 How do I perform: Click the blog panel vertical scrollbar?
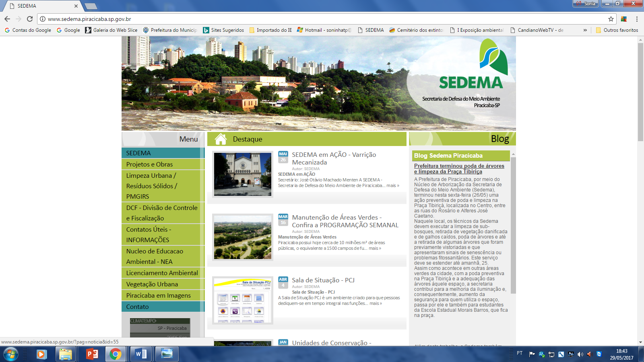513,225
